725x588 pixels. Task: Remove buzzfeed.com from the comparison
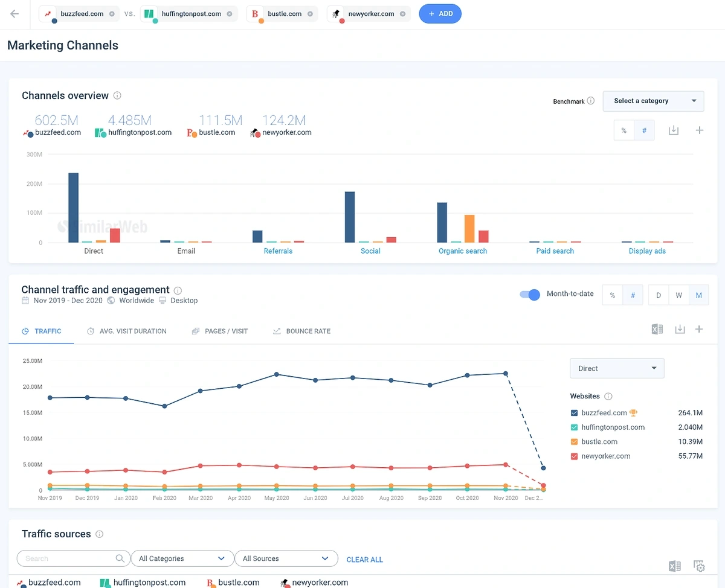(112, 14)
